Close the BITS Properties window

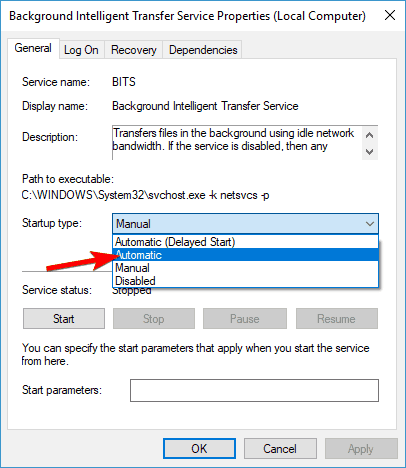pos(390,15)
